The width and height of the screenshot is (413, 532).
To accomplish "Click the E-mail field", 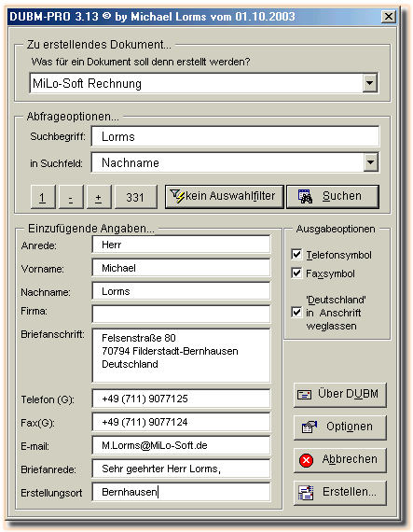I will point(181,445).
